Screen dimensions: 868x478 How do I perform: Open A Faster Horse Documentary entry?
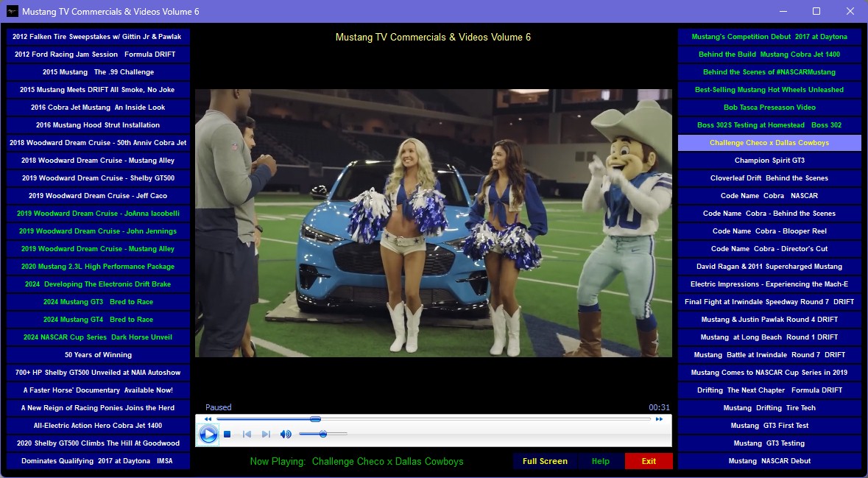98,390
